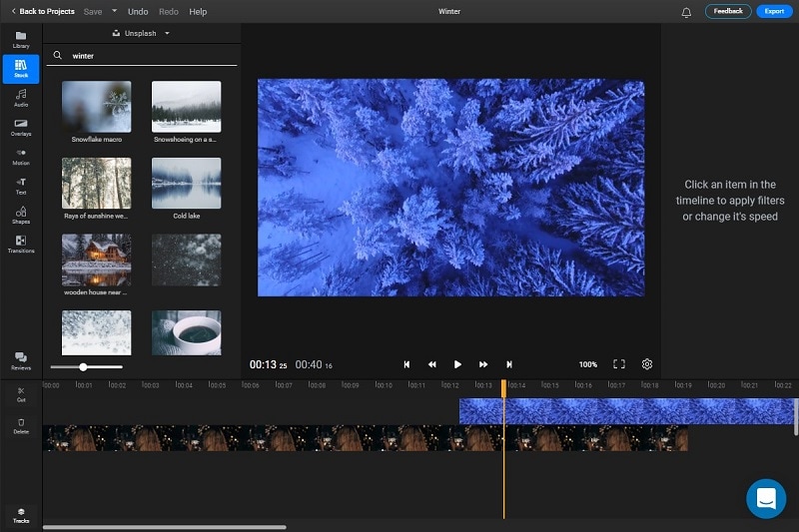Viewport: 799px width, 532px height.
Task: Open the Motion panel
Action: [x=21, y=156]
